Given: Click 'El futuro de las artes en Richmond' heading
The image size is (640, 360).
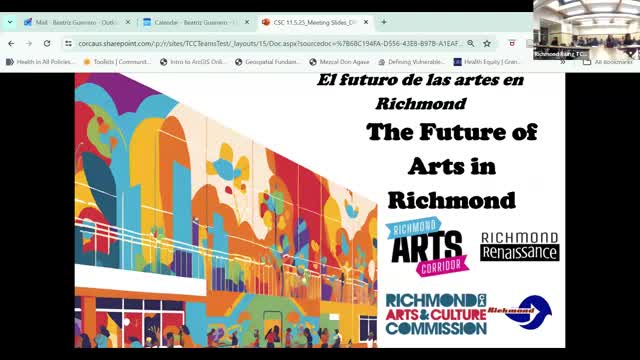Looking at the screenshot, I should (420, 91).
